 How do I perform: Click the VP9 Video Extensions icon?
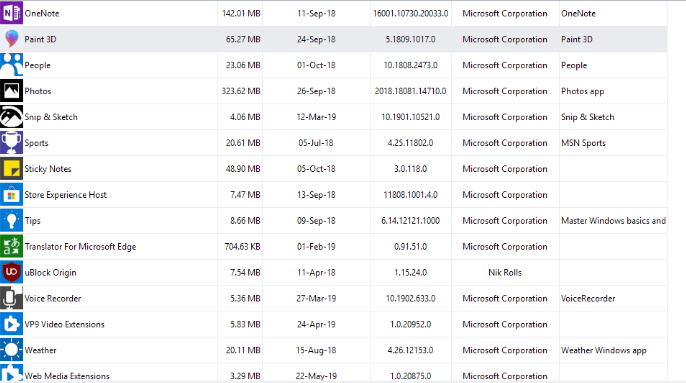11,324
